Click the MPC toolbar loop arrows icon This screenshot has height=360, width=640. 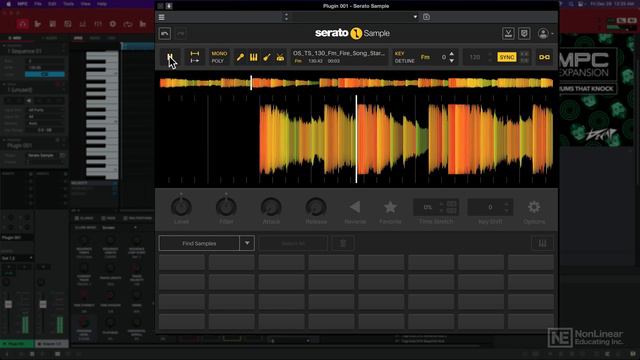(x=128, y=24)
